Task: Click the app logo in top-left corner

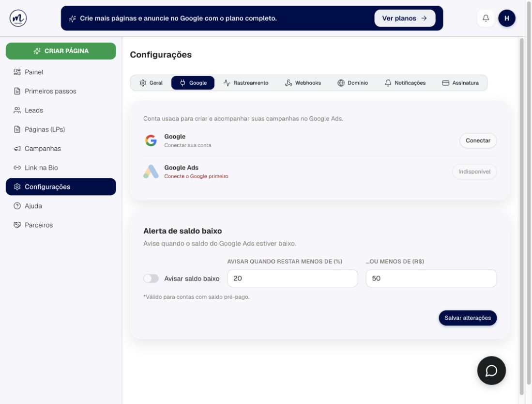Action: coord(18,18)
